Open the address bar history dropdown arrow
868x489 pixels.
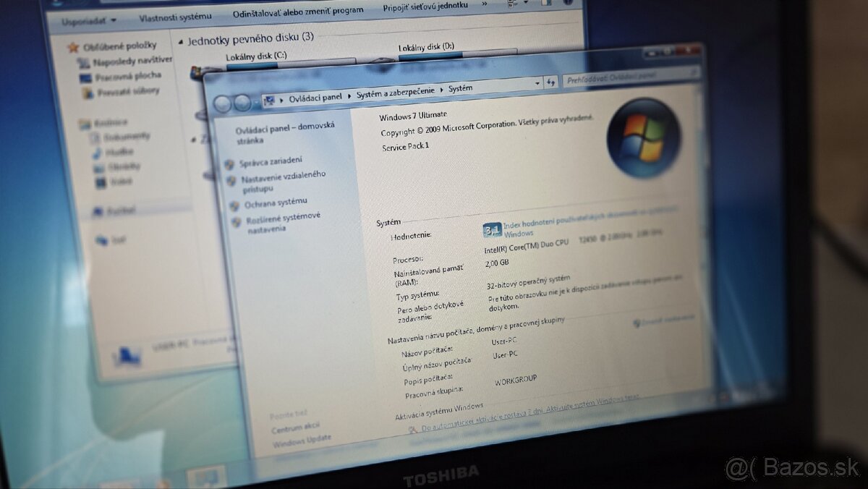click(537, 83)
